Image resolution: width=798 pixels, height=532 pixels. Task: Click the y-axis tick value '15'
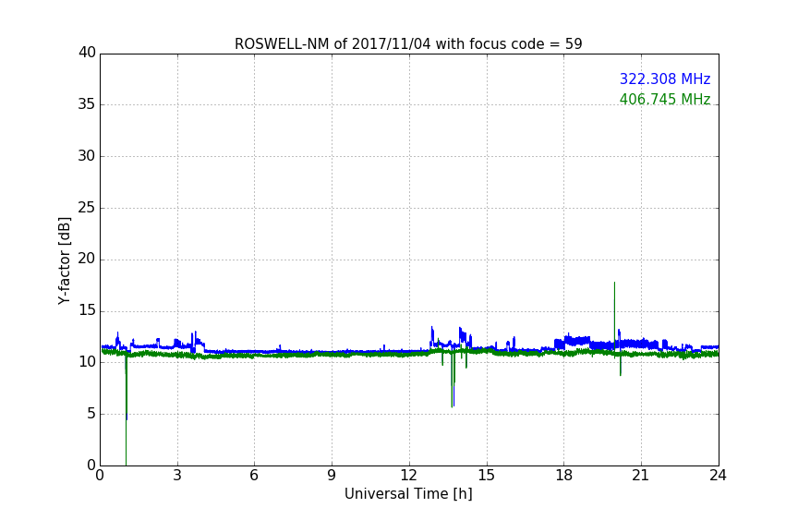[x=87, y=310]
